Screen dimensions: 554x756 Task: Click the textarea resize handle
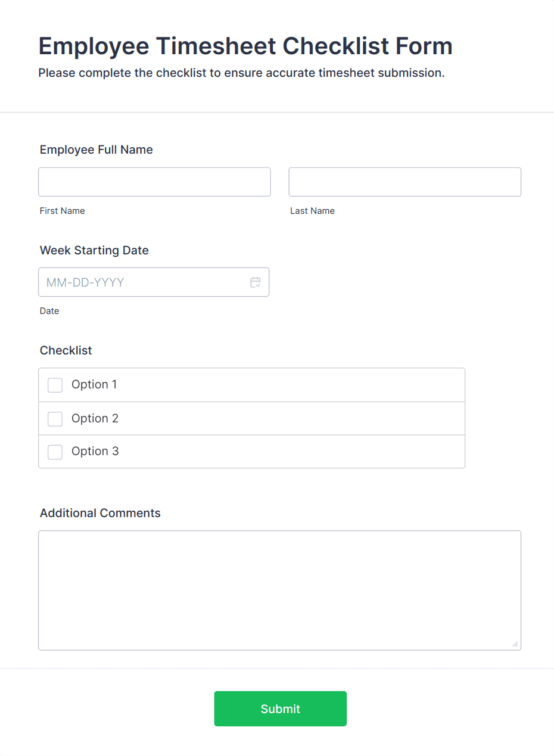coord(515,643)
